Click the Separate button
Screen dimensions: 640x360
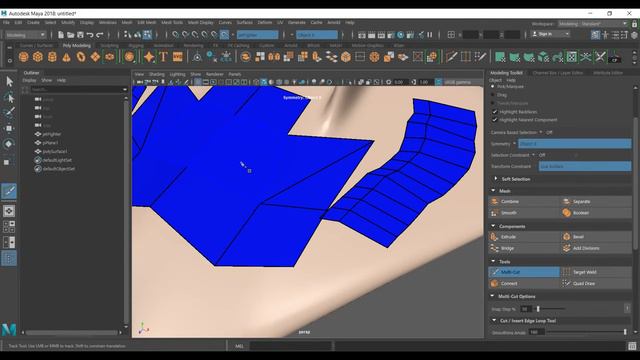click(596, 202)
